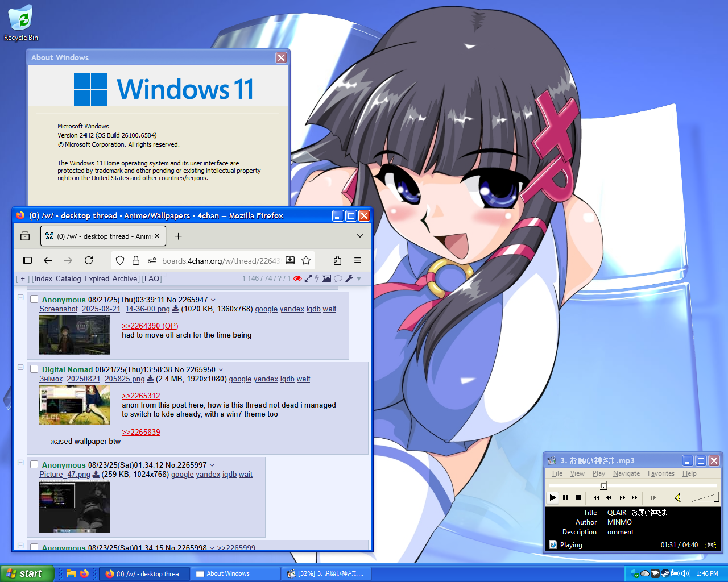The image size is (728, 582).
Task: Fast-forward the media player (increase speed)
Action: [622, 497]
